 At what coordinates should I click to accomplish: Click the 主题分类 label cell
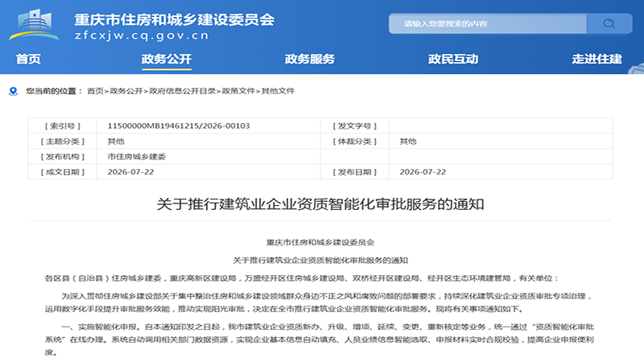point(63,142)
